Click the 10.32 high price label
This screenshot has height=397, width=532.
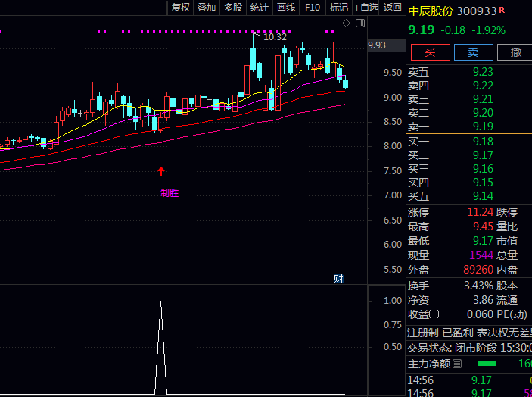(x=275, y=36)
